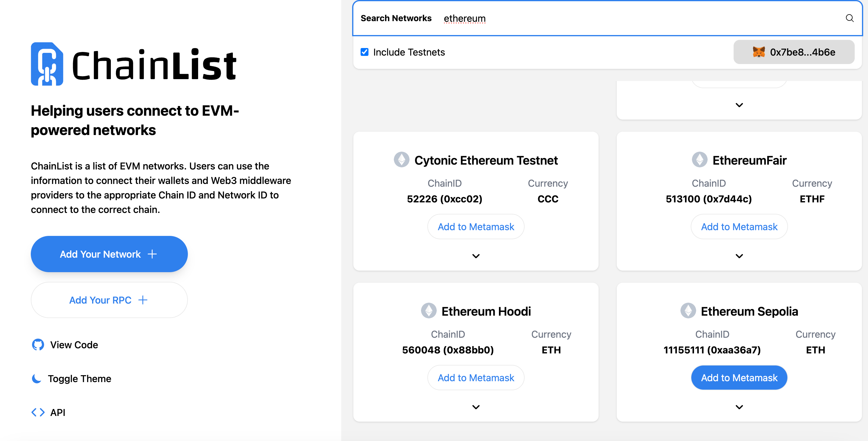This screenshot has height=441, width=868.
Task: Click the GitHub icon beside View Code
Action: point(38,345)
